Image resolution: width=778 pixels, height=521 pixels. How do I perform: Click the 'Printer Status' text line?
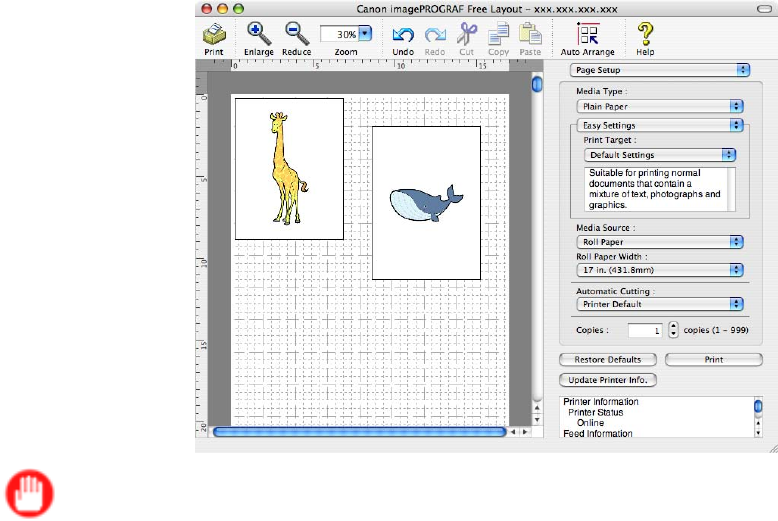click(595, 412)
